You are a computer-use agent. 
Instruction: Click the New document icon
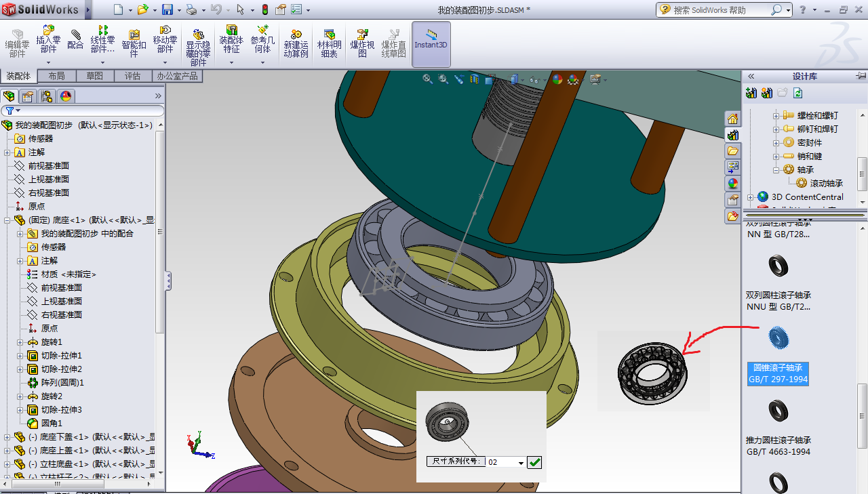[119, 9]
